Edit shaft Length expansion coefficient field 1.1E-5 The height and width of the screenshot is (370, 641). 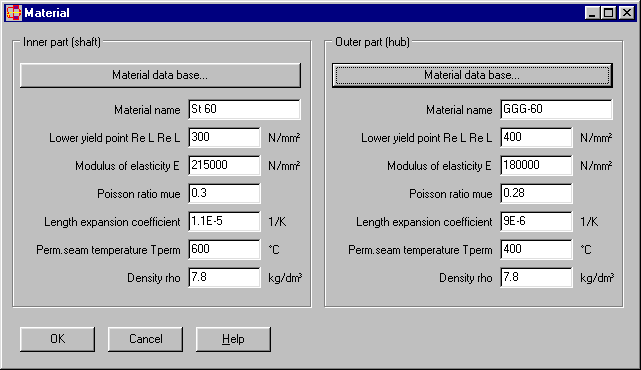coord(224,222)
